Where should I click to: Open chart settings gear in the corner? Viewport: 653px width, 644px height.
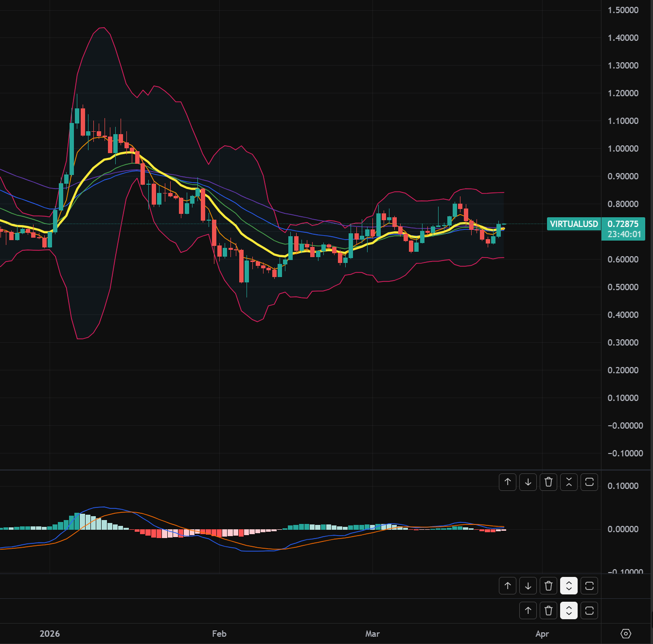[x=626, y=634]
